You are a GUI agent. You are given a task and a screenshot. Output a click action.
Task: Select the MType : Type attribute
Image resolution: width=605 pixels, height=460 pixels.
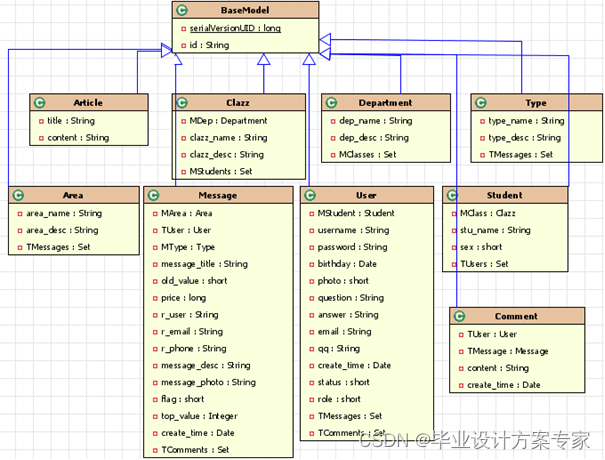click(x=188, y=247)
